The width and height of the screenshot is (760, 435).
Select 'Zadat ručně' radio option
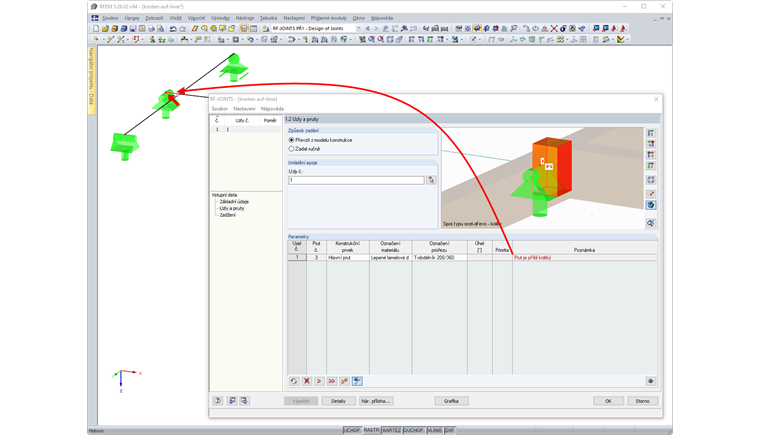(x=291, y=149)
